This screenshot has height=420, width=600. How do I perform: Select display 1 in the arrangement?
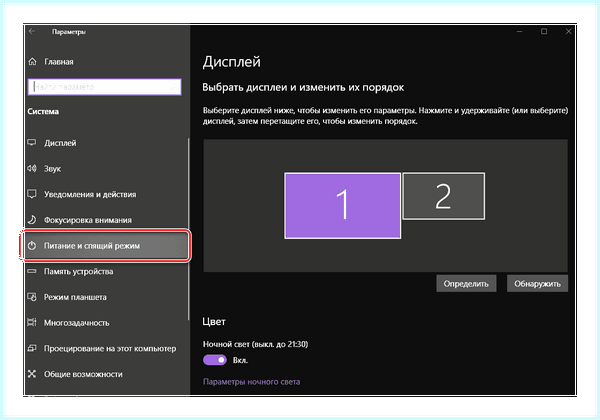342,206
